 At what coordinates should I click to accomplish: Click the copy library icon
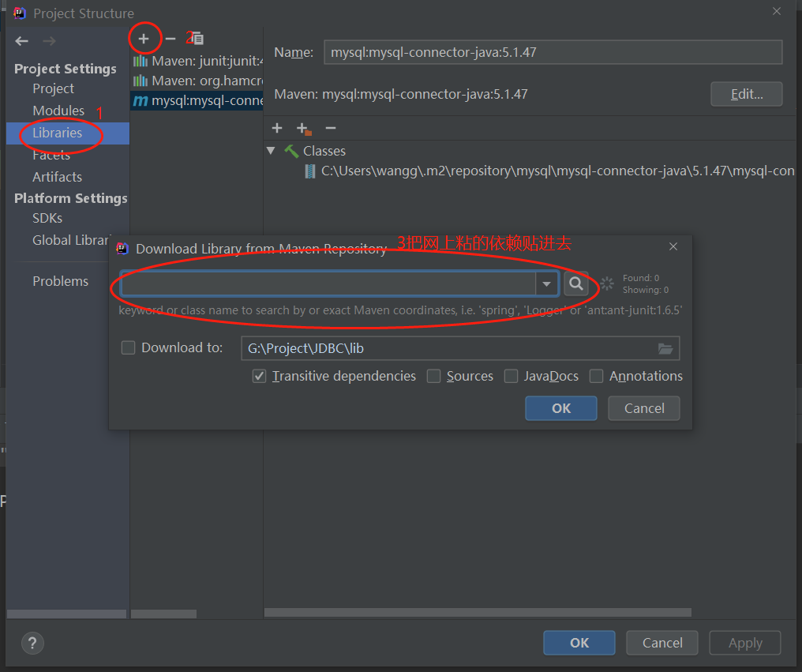point(197,39)
